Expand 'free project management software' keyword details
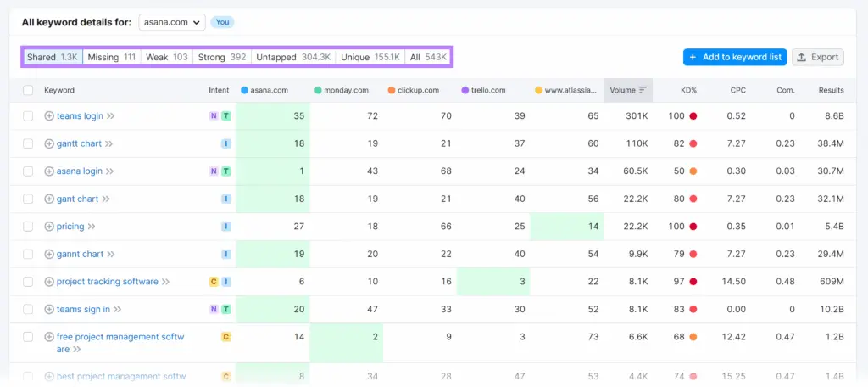Image resolution: width=868 pixels, height=387 pixels. 77,349
